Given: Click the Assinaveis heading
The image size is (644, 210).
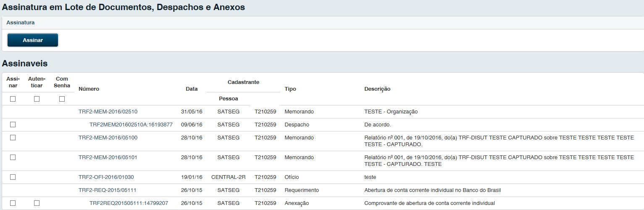Looking at the screenshot, I should click(x=25, y=64).
